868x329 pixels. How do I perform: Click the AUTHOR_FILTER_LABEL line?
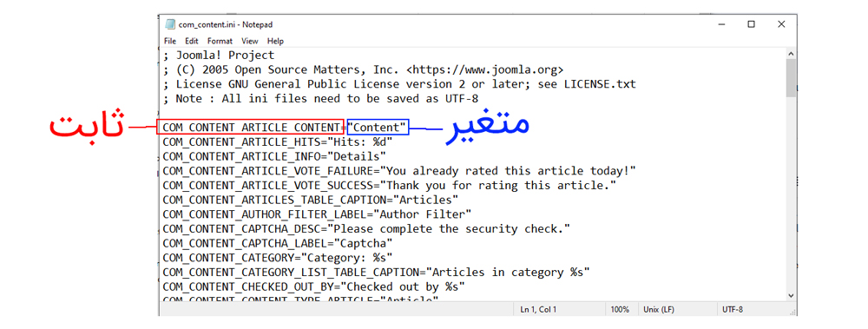point(317,214)
